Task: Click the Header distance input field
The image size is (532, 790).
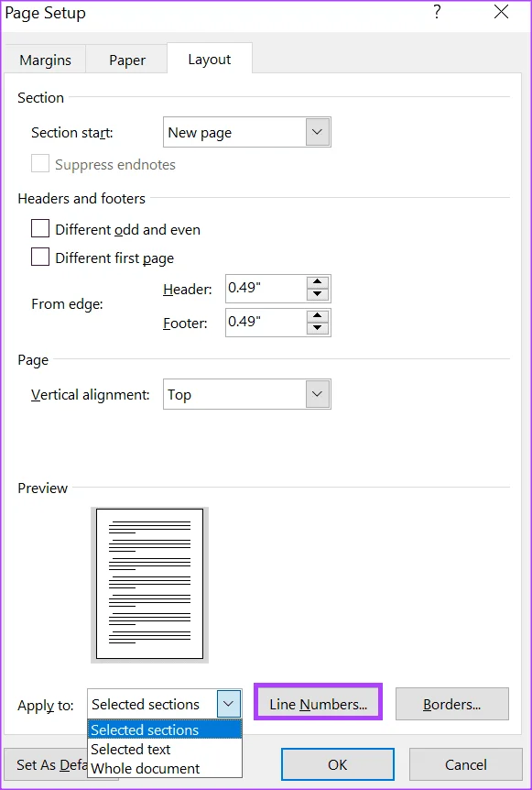Action: click(266, 289)
